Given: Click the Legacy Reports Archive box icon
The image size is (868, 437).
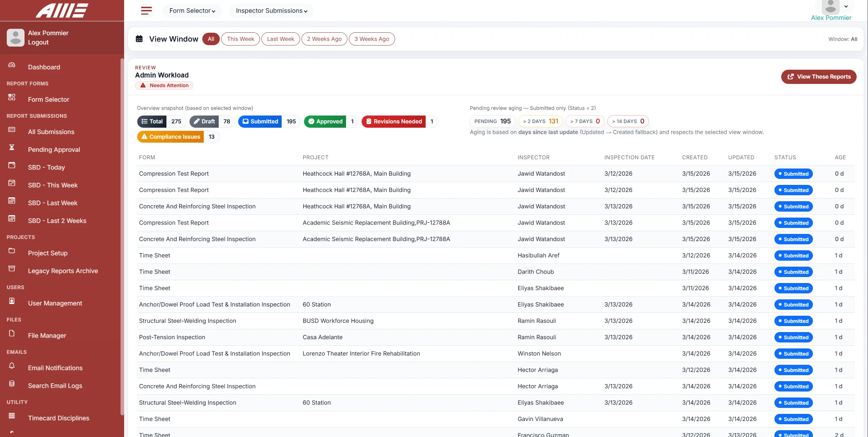Looking at the screenshot, I should (12, 268).
